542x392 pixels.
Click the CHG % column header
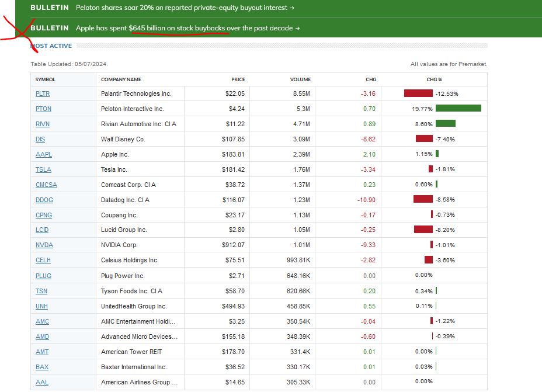434,79
